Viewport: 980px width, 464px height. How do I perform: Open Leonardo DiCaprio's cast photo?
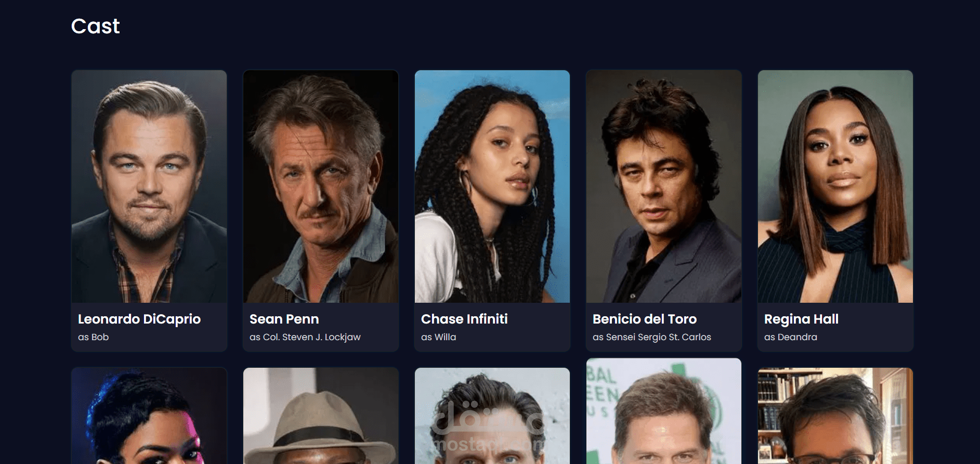click(149, 186)
